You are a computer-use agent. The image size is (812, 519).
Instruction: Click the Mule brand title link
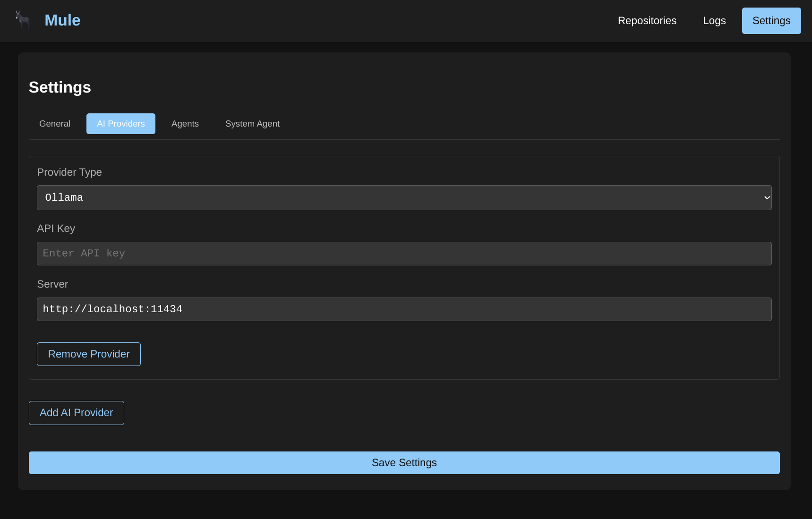(62, 20)
